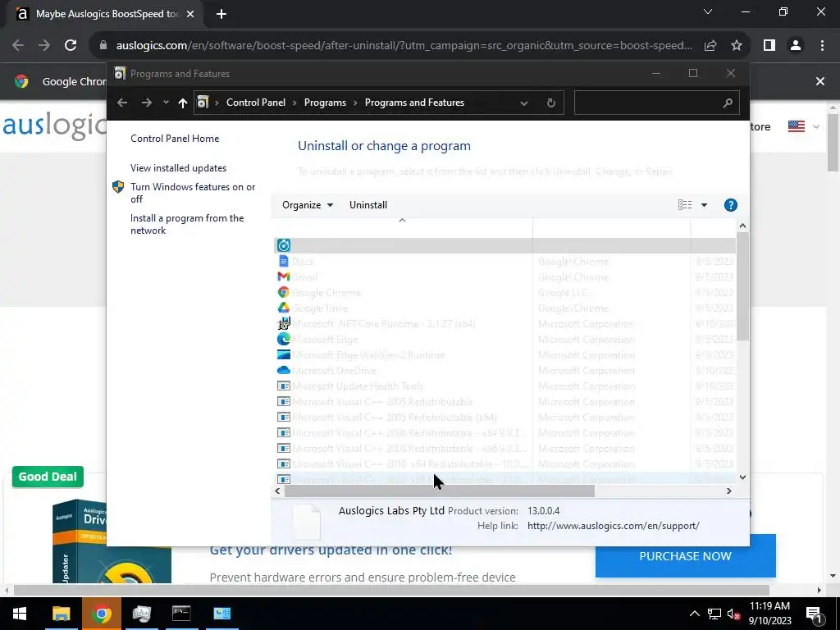Select Microsoft Edge WebView2 Runtime icon
The width and height of the screenshot is (840, 630).
283,354
